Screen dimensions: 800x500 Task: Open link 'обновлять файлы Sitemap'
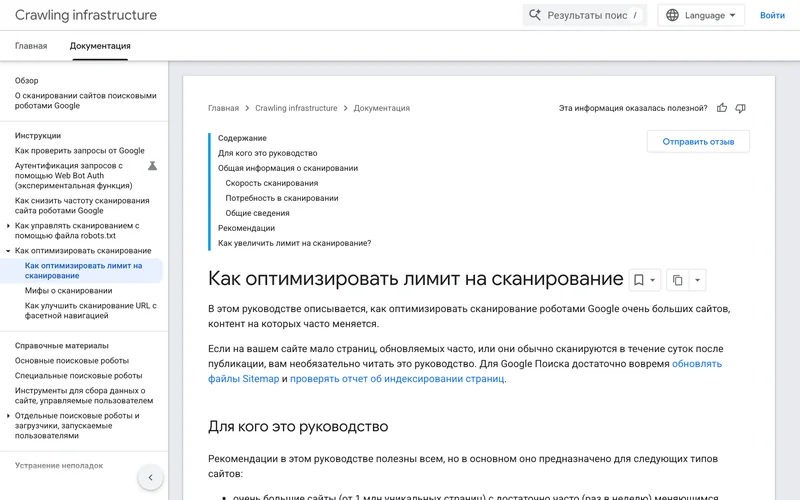(x=697, y=364)
